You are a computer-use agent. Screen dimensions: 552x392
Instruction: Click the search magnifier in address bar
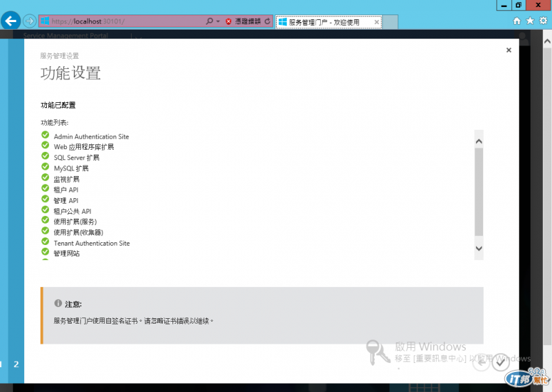[210, 21]
